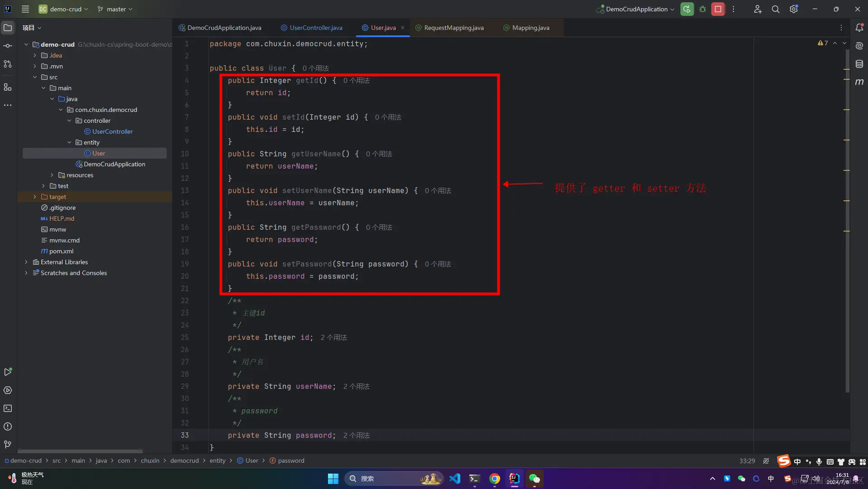The image size is (868, 489).
Task: Click caret position 33:29 indicator
Action: point(747,460)
